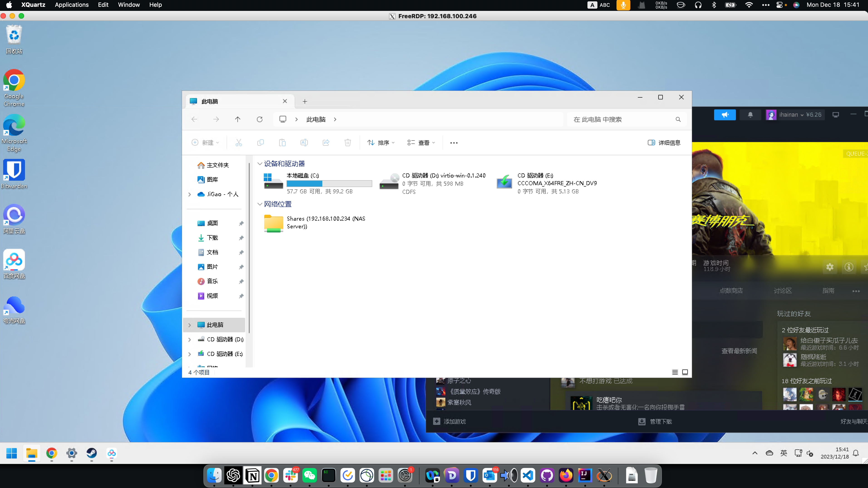Click the Paste icon in Explorer toolbar
868x488 pixels.
(282, 143)
